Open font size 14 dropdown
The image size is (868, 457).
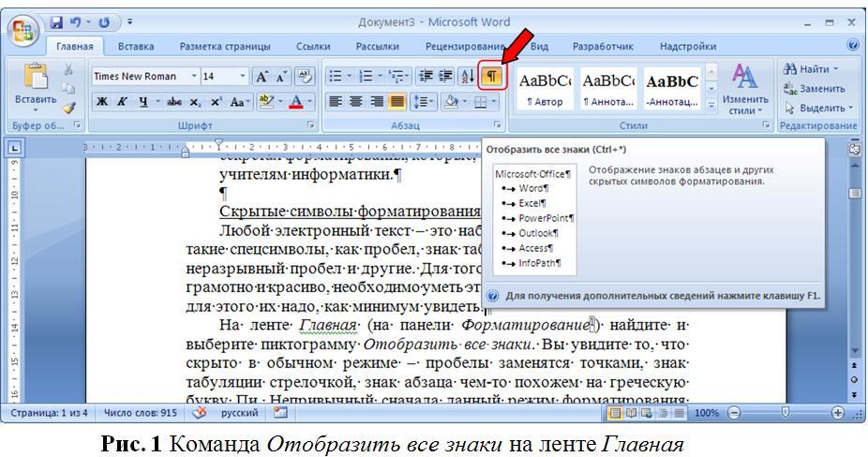click(x=243, y=77)
